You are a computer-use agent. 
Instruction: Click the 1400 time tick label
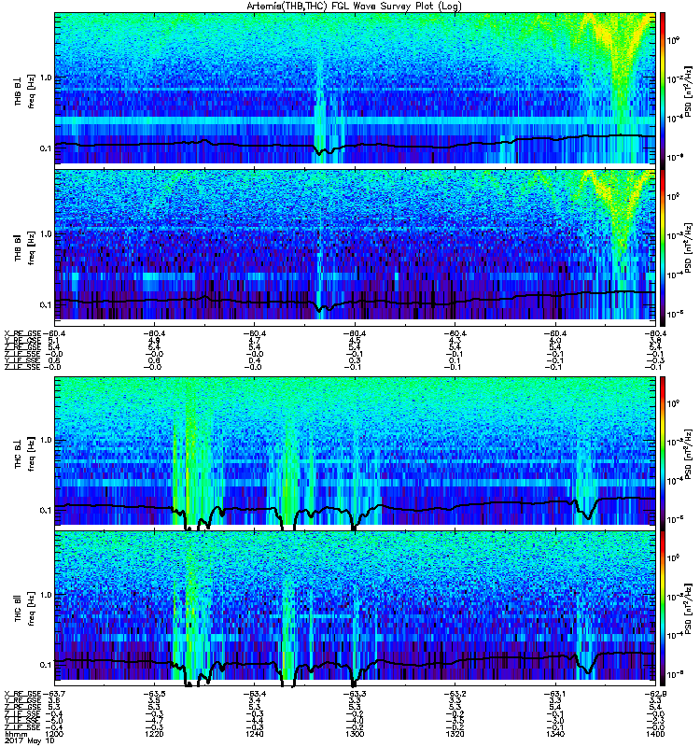coord(656,734)
